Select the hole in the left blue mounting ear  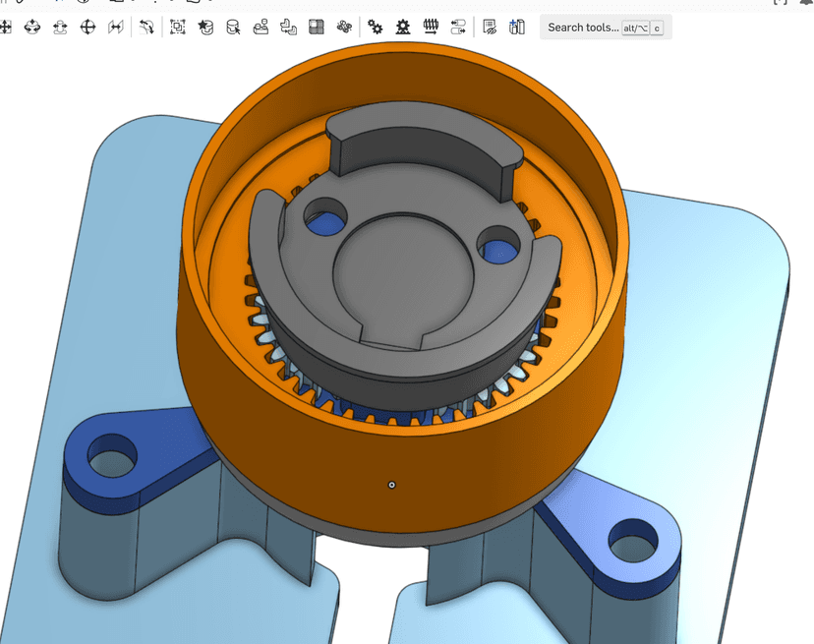[112, 458]
